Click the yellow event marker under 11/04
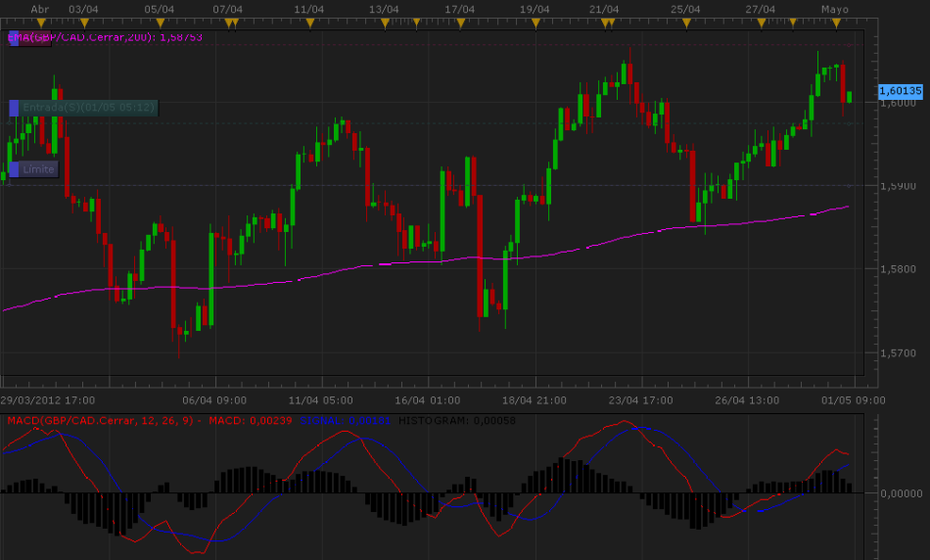Image resolution: width=930 pixels, height=560 pixels. [x=310, y=22]
